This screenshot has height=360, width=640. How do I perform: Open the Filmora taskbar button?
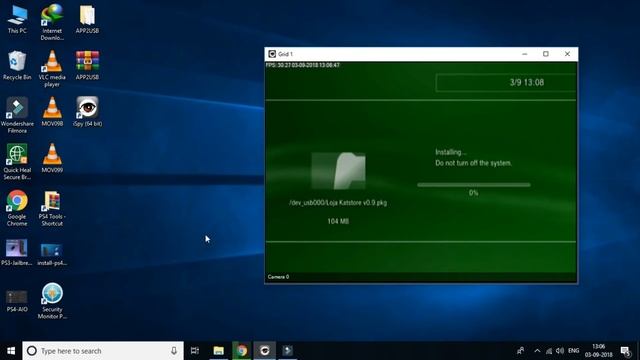point(288,351)
